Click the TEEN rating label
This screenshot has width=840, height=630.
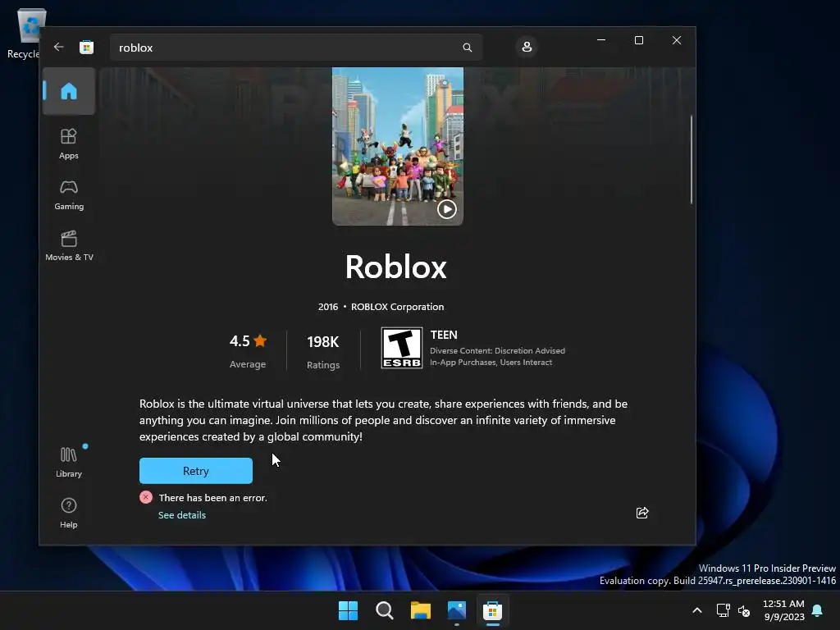click(444, 335)
